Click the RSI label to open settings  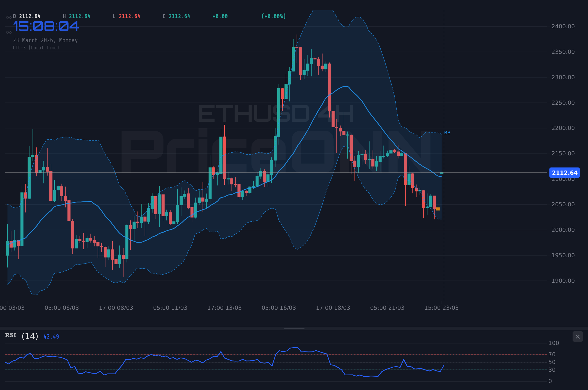coord(11,335)
